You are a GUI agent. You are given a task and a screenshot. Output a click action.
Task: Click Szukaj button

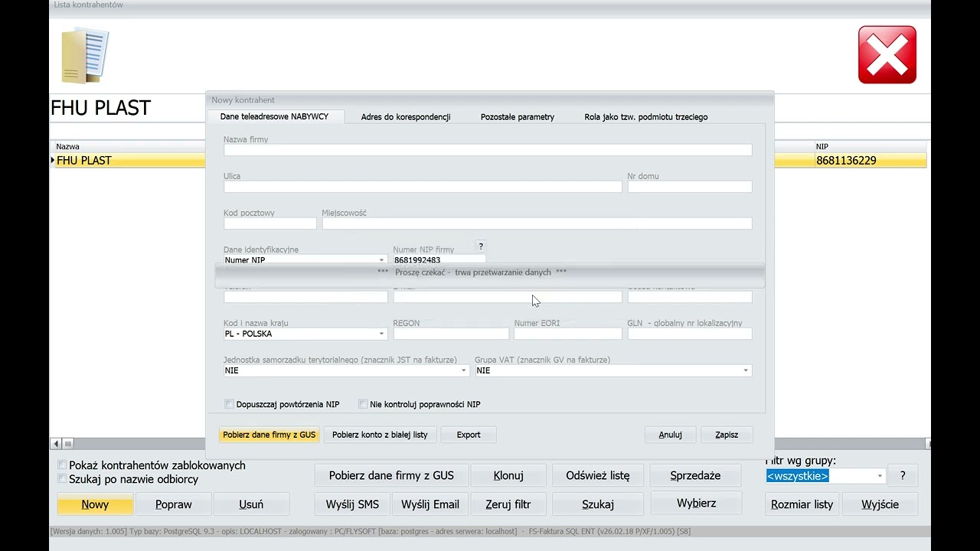click(x=598, y=504)
